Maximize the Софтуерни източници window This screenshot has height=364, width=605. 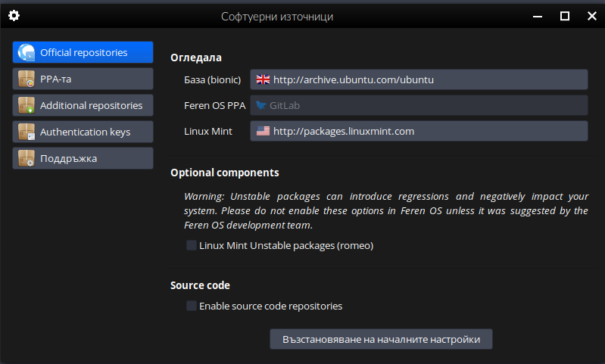pyautogui.click(x=565, y=16)
